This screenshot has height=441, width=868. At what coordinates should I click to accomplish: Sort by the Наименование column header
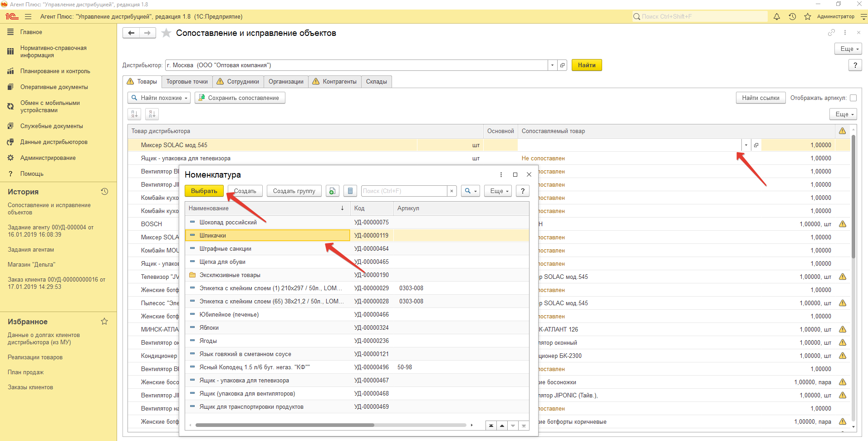click(267, 208)
